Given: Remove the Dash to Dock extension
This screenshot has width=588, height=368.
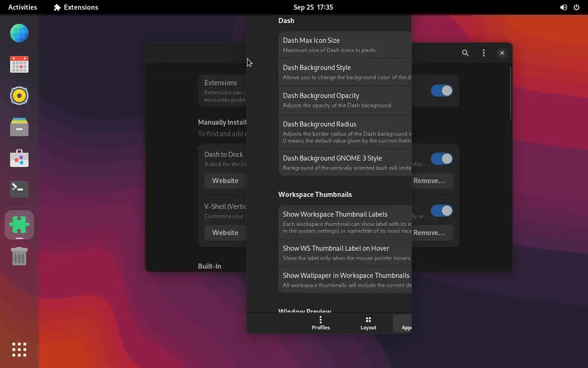Looking at the screenshot, I should (432, 181).
